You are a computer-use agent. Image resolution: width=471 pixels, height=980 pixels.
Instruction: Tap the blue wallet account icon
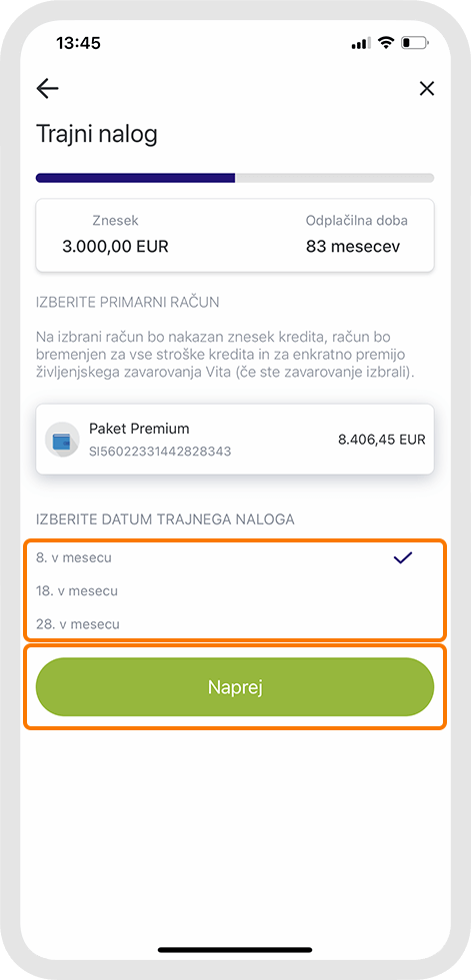62,440
